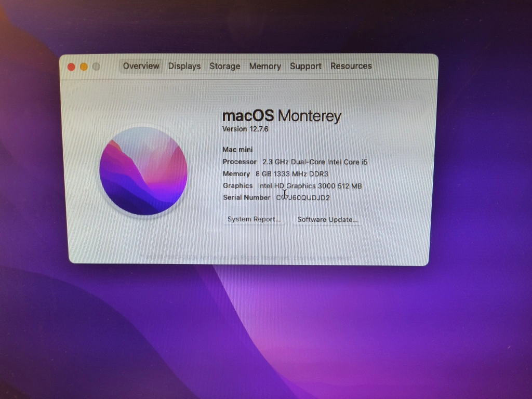The image size is (532, 399).
Task: Open the Displays tab
Action: point(184,66)
